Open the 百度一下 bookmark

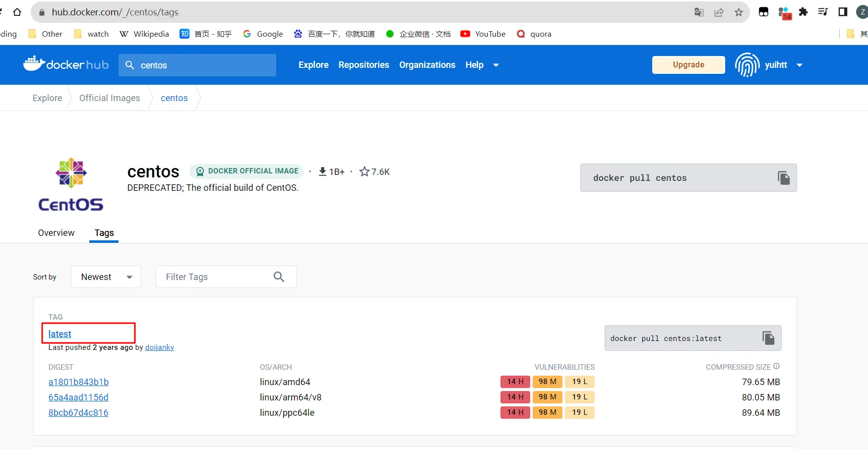click(x=334, y=34)
